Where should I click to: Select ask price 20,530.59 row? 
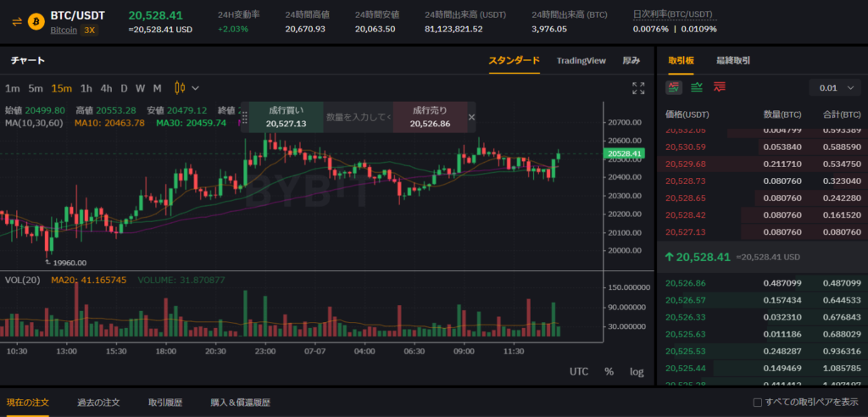pyautogui.click(x=762, y=147)
